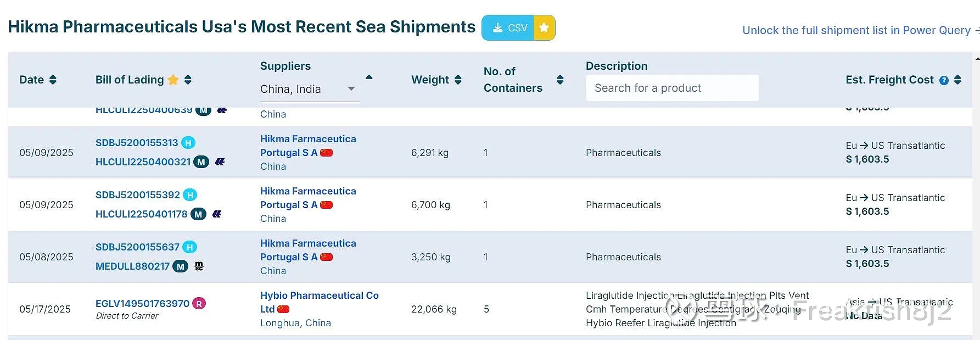
Task: Open the Hybio Pharmaceutical Co Ltd supplier link
Action: tap(320, 302)
